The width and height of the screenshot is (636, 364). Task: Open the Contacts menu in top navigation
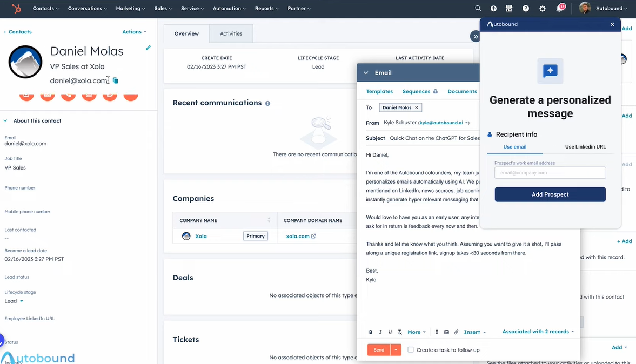45,9
